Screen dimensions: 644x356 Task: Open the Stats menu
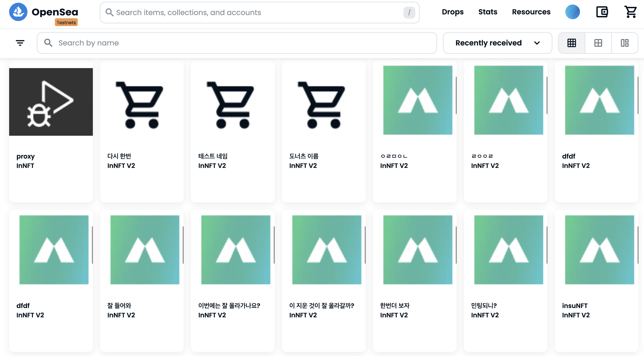pos(488,12)
